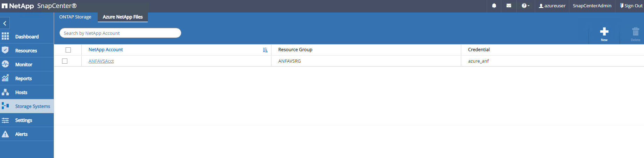Click the NetApp Account column header
Viewport: 644px width, 158px height.
click(x=106, y=50)
